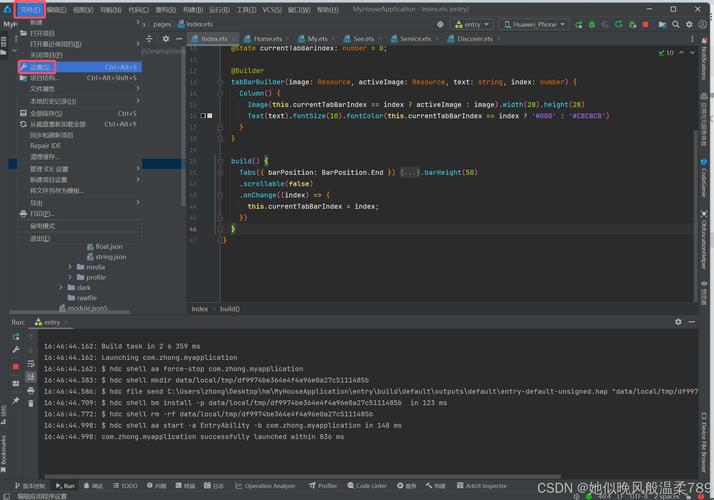
Task: Select 设置 (Ctrl+Alt+S) in the File menu
Action: (x=79, y=67)
